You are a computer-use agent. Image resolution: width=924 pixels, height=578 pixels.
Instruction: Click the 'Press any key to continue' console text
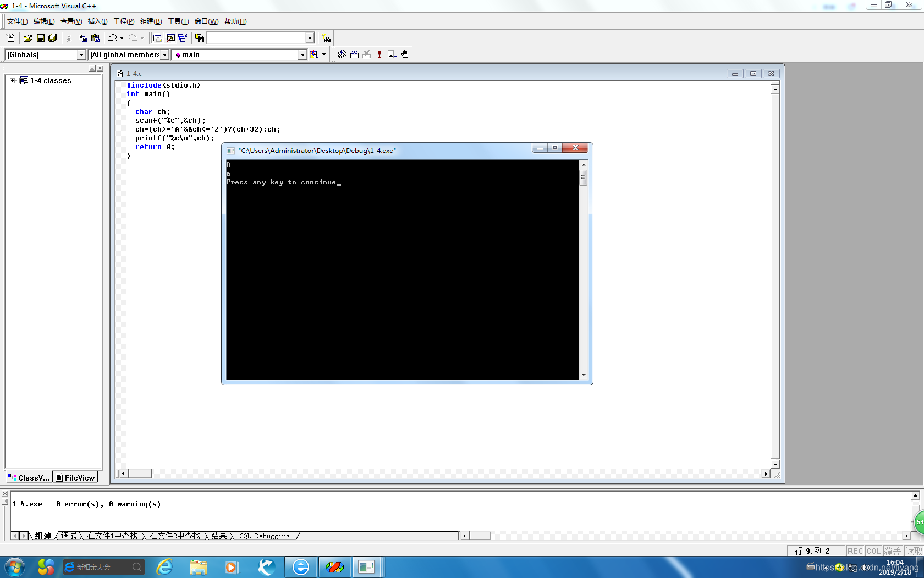[x=281, y=182]
